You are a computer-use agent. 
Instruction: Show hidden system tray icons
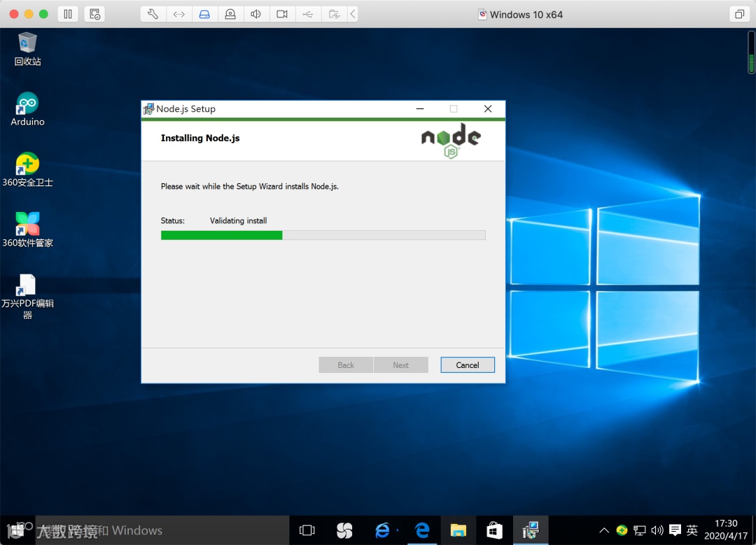tap(603, 530)
